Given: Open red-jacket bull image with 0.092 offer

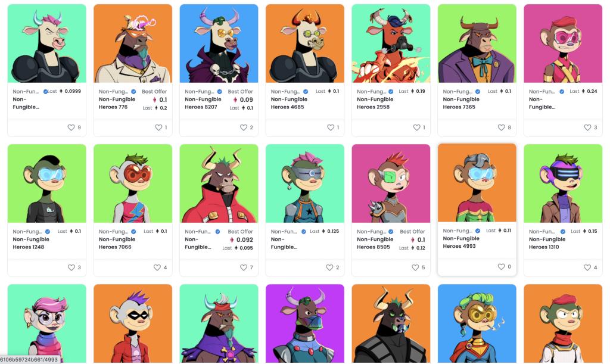Looking at the screenshot, I should [x=219, y=183].
